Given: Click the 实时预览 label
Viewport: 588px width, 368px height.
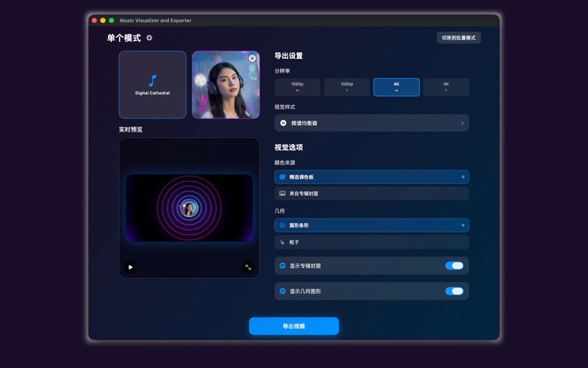Looking at the screenshot, I should (x=131, y=130).
